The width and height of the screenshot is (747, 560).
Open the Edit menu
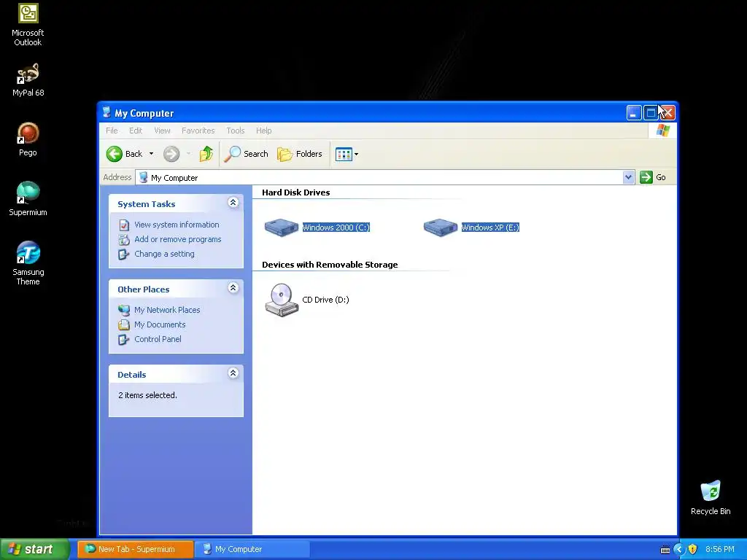tap(136, 131)
